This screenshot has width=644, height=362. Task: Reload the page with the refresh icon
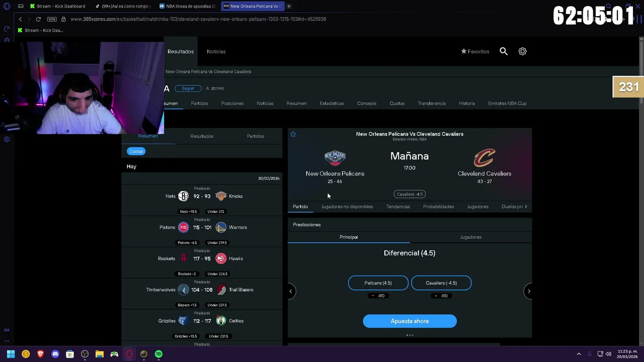pyautogui.click(x=38, y=19)
